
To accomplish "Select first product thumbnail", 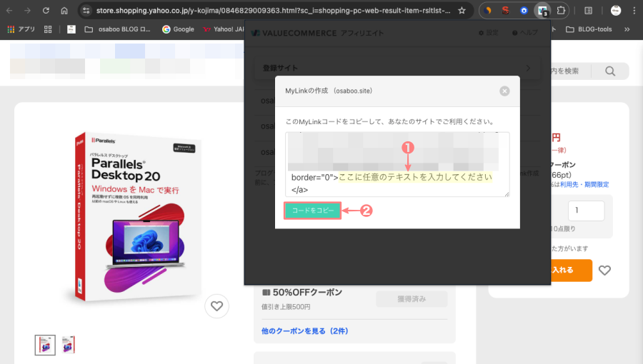I will pos(45,345).
